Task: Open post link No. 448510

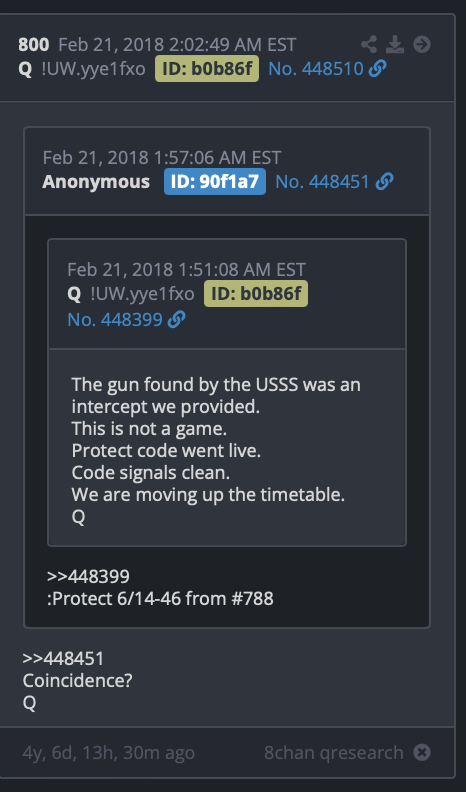Action: tap(316, 69)
